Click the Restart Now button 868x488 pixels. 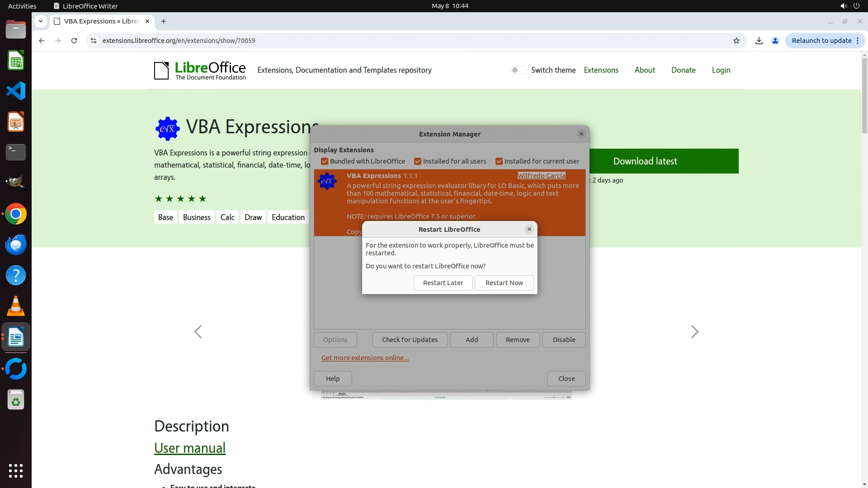pyautogui.click(x=504, y=283)
